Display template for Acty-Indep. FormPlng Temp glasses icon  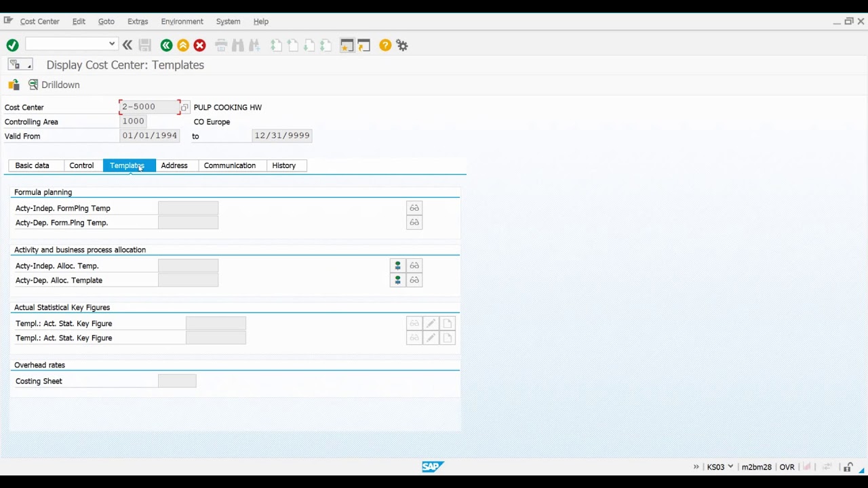[x=414, y=208]
